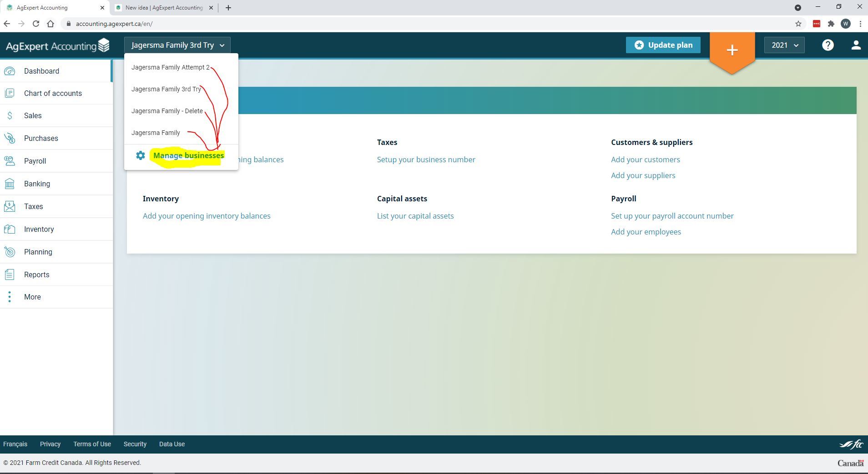Bookmark this page with the star icon

pos(798,24)
